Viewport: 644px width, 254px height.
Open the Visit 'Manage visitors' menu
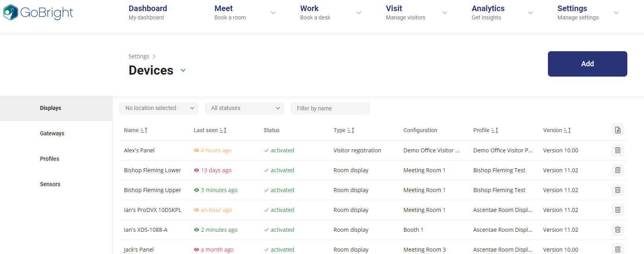click(405, 13)
